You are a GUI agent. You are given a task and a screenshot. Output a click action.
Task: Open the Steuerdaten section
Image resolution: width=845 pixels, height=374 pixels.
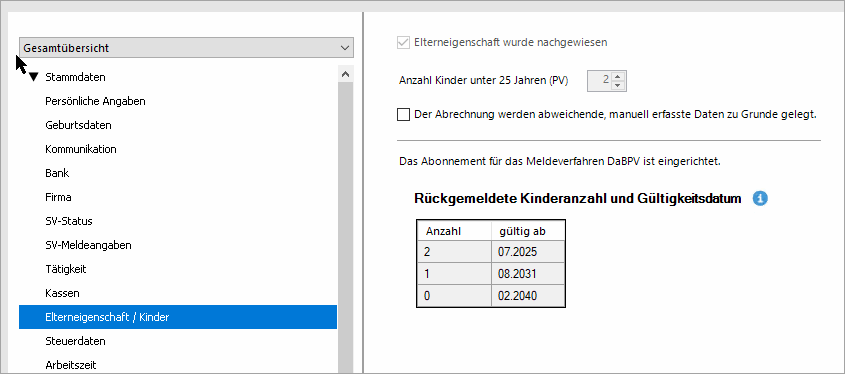75,341
